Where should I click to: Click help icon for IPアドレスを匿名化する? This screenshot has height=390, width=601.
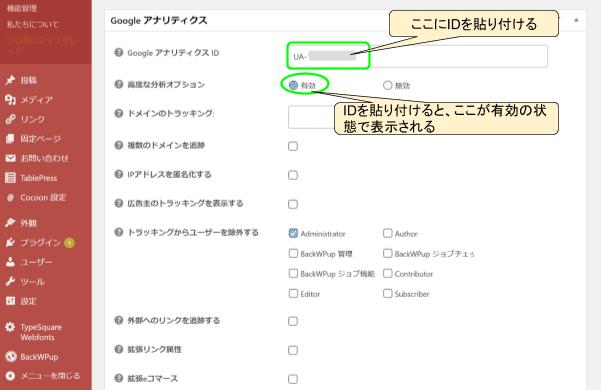click(119, 174)
